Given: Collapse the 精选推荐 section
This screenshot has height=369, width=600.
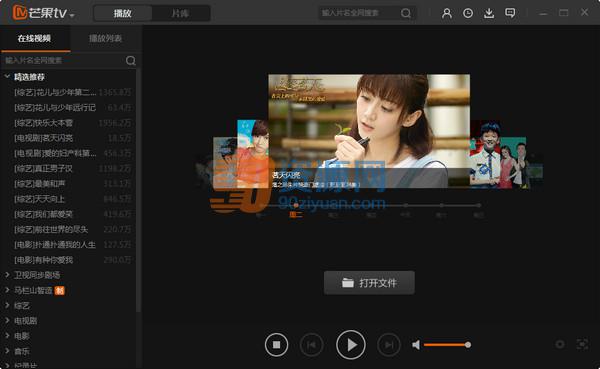Looking at the screenshot, I should (7, 77).
